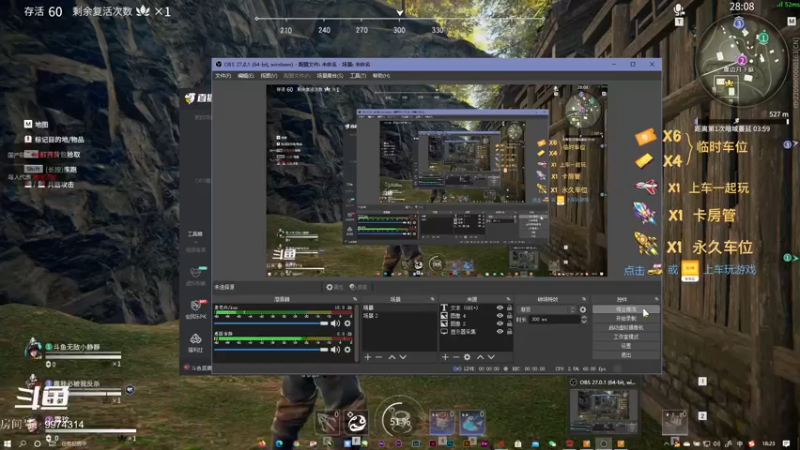
Task: Open 全民乐PK icon in the streaming companion sidebar
Action: tap(195, 309)
